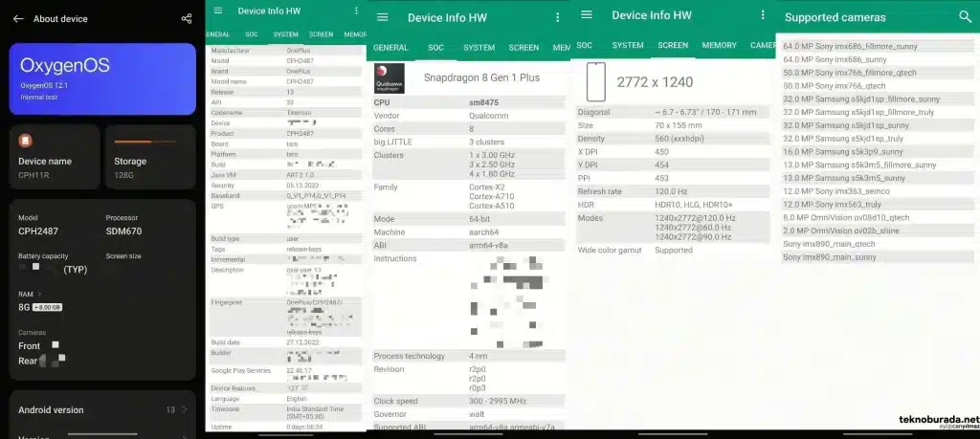Select SYSTEM tab in the Snapdragon SOC panel

click(x=479, y=48)
